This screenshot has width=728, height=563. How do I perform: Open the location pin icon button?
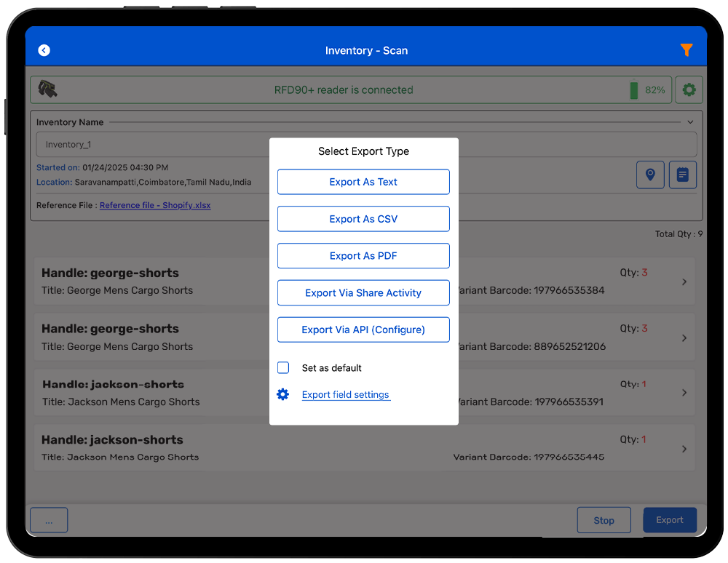tap(650, 175)
